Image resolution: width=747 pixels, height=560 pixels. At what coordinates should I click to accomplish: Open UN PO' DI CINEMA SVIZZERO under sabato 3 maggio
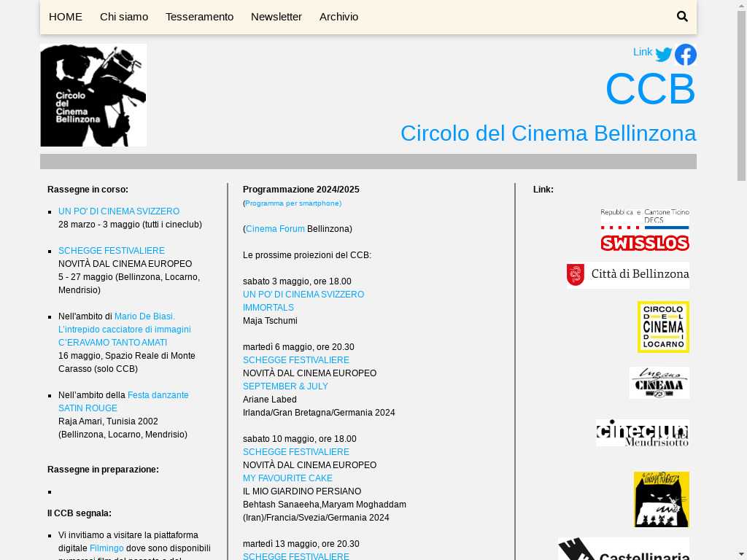(303, 295)
